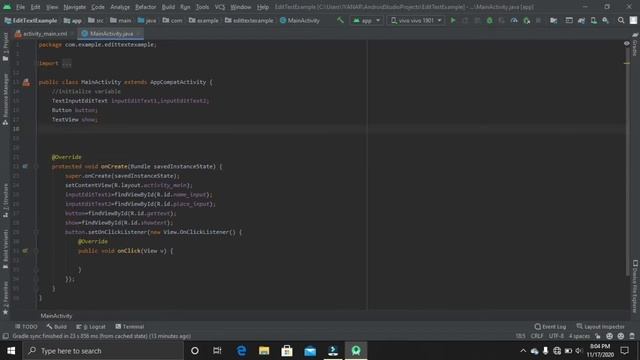The image size is (640, 360).
Task: Open the Resource Manager side panel
Action: tap(5, 99)
